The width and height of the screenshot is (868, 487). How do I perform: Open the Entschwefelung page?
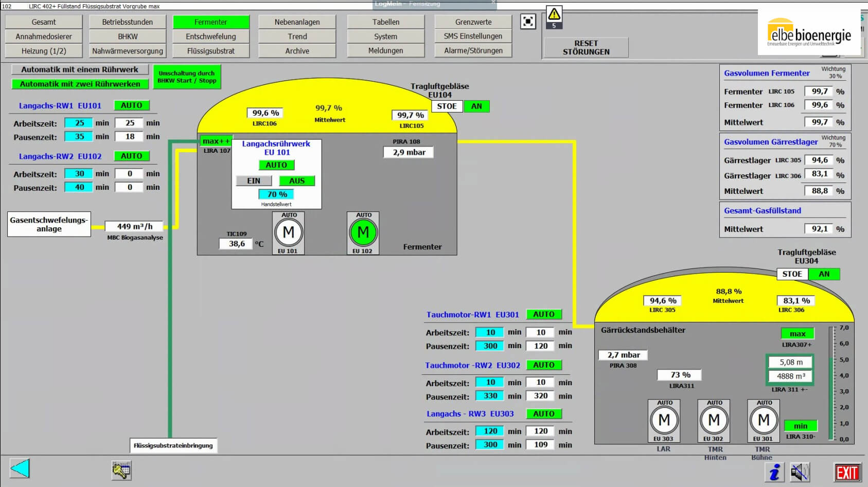(x=211, y=37)
